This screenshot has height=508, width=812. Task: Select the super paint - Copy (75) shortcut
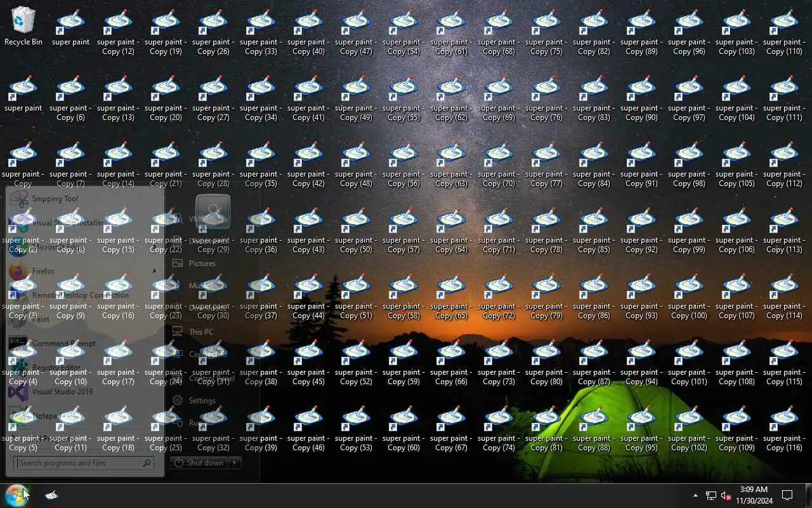tap(546, 32)
